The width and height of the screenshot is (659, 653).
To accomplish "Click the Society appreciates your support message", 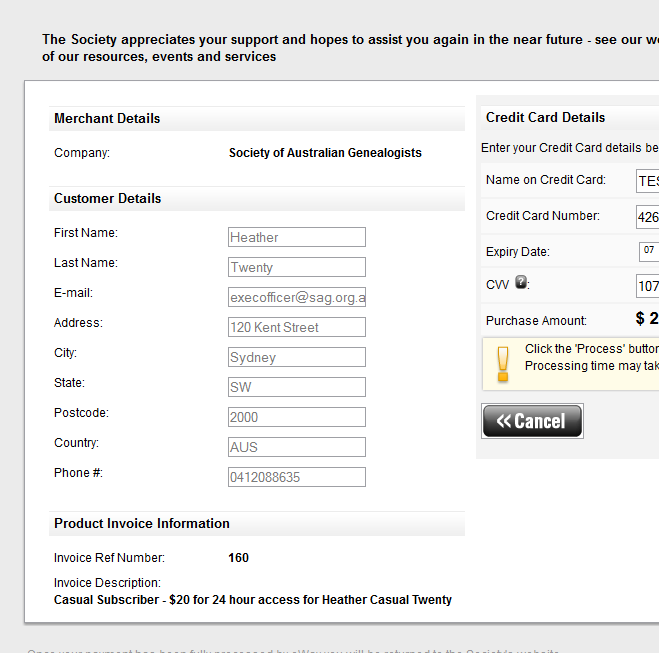I will pyautogui.click(x=351, y=48).
